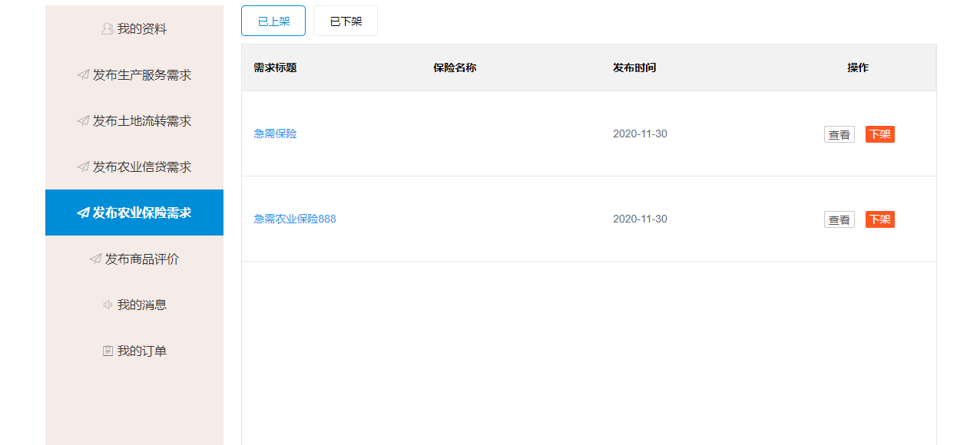View details of 急需农业保险888 with 查看
980x445 pixels.
(x=839, y=220)
